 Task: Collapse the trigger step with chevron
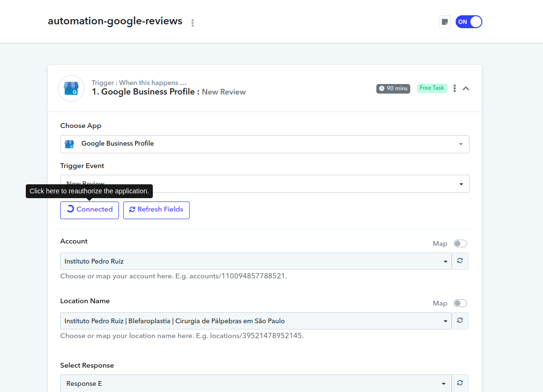(x=466, y=88)
